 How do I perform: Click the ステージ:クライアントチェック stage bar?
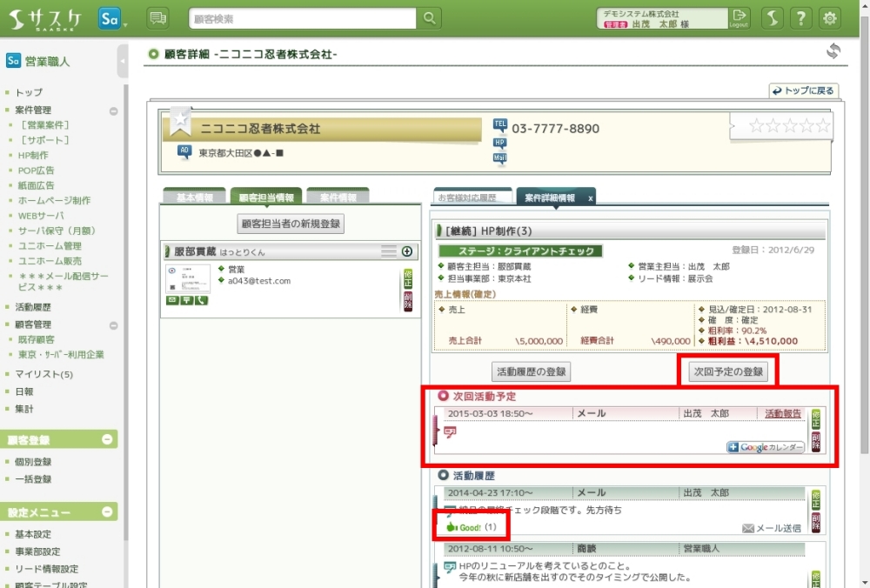[x=520, y=251]
